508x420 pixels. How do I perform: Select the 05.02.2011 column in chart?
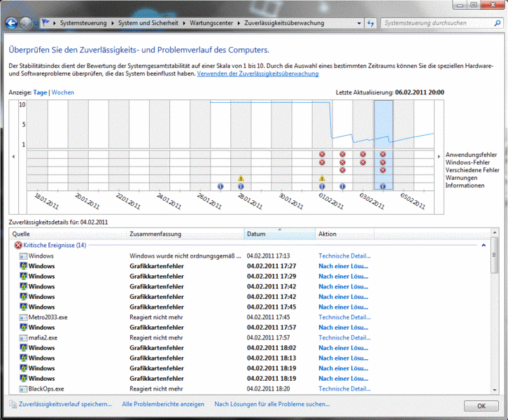404,145
